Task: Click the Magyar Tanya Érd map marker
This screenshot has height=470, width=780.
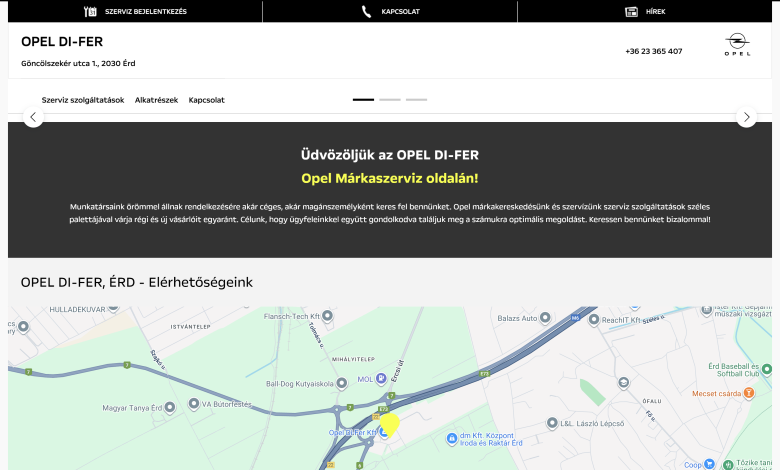Action: (168, 407)
